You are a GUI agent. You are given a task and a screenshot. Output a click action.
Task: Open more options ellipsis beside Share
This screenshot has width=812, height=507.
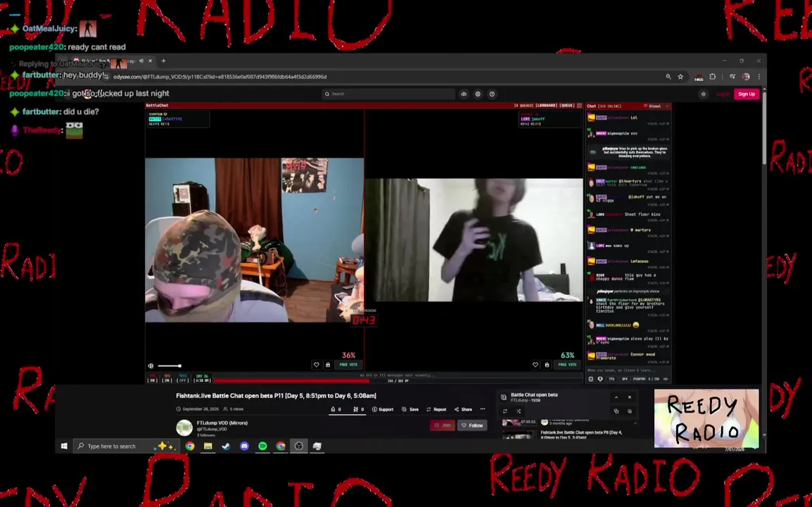(483, 409)
